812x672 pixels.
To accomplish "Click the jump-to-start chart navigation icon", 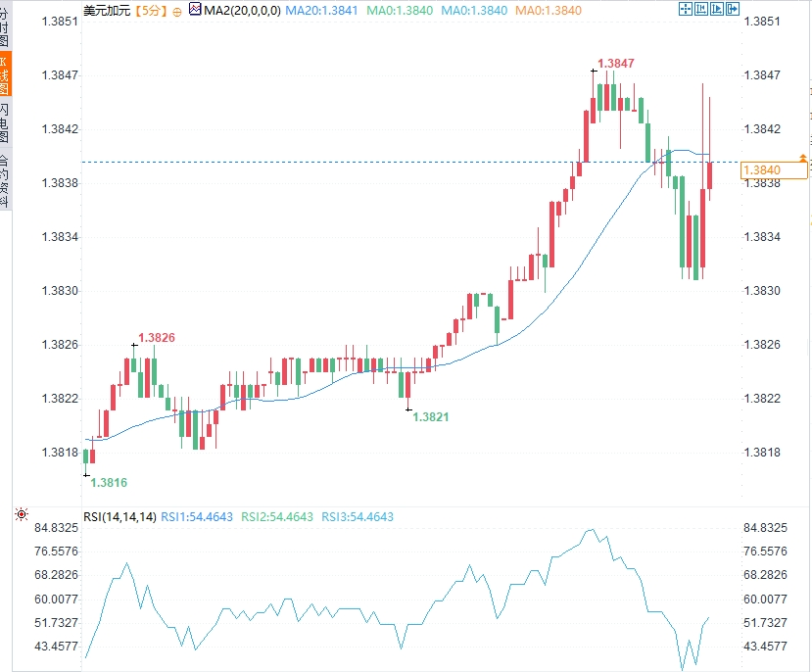I will (x=701, y=9).
